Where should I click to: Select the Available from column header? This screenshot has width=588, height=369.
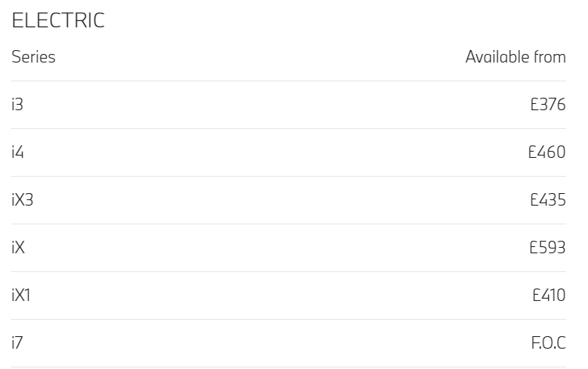515,57
